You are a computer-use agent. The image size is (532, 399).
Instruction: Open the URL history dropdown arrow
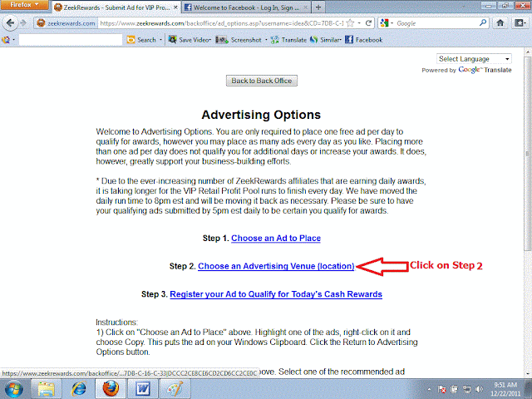click(359, 23)
